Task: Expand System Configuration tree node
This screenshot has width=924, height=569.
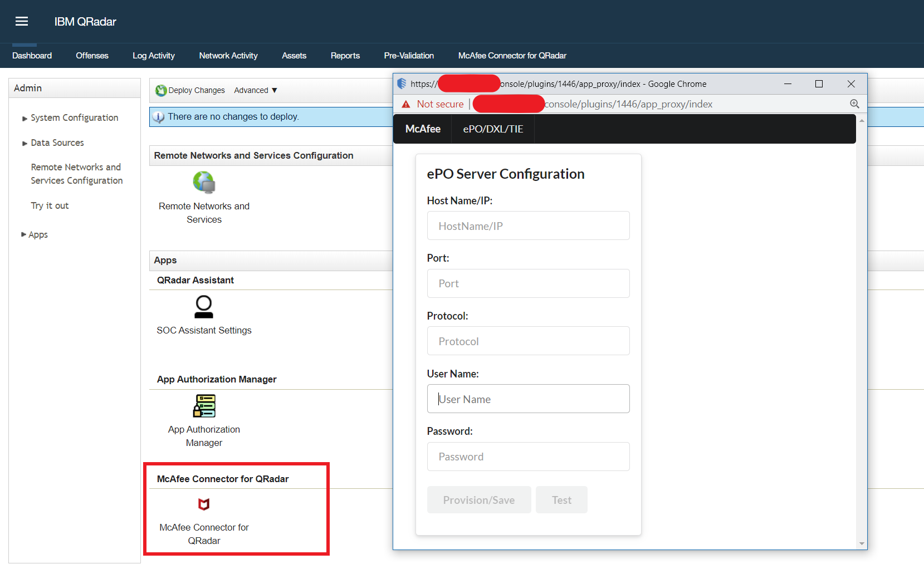Action: [x=25, y=119]
